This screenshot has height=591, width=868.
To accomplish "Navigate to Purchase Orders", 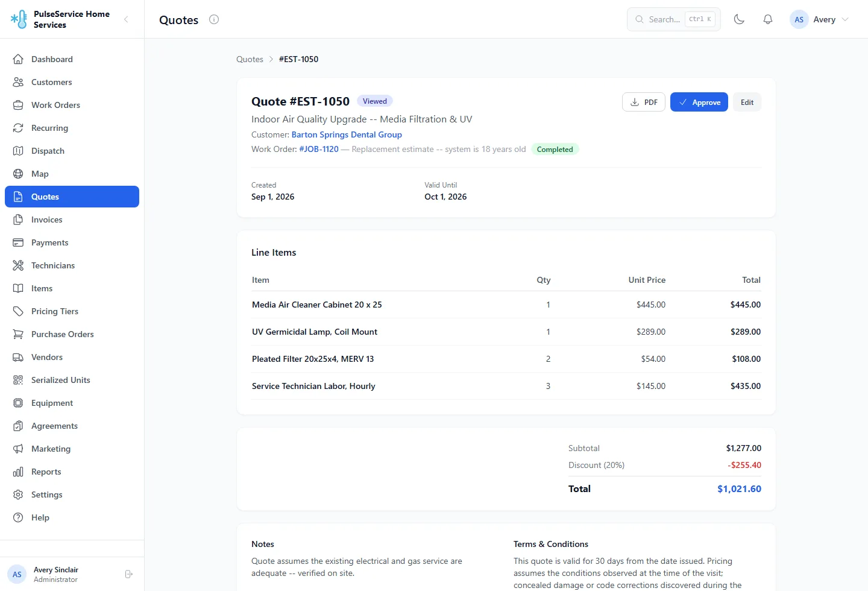I will coord(72,334).
